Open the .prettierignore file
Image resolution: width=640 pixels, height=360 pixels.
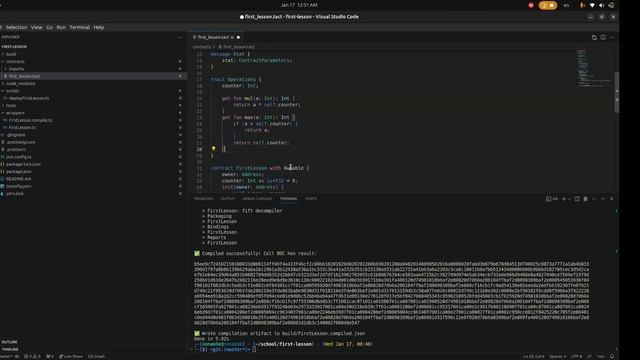click(x=21, y=142)
